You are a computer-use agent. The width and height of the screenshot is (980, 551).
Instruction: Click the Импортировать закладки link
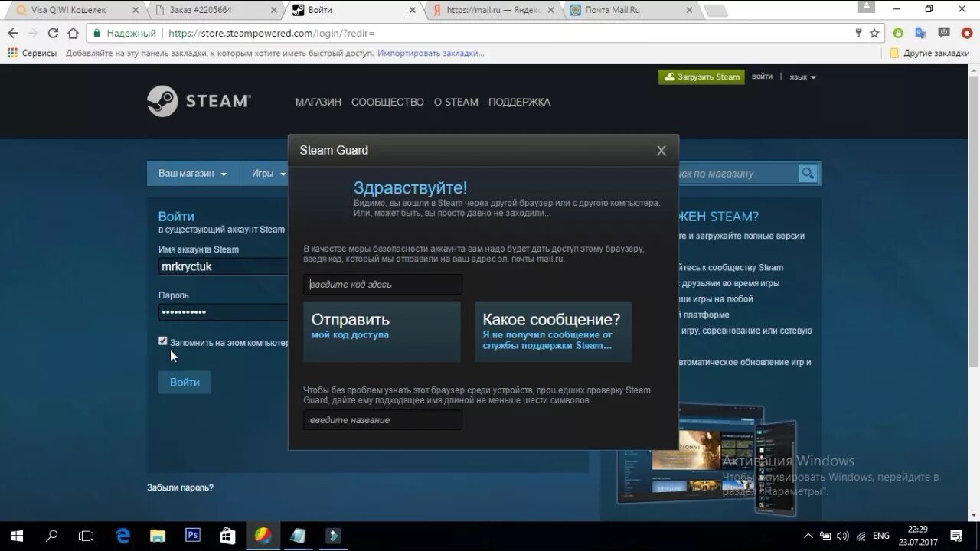pyautogui.click(x=431, y=53)
